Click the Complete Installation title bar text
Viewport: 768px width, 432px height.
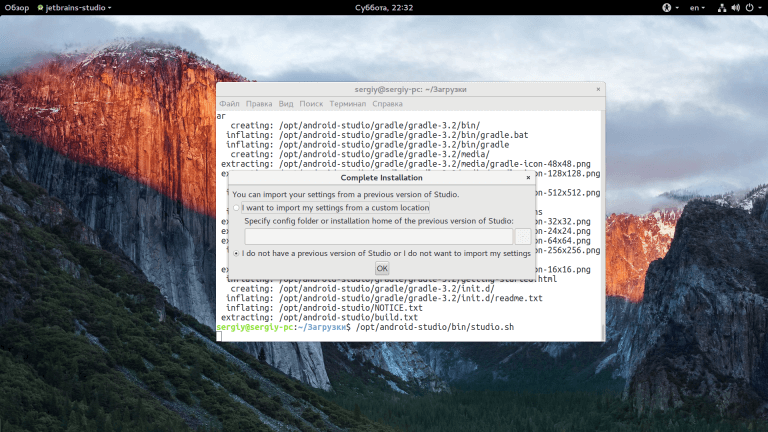[x=381, y=178]
